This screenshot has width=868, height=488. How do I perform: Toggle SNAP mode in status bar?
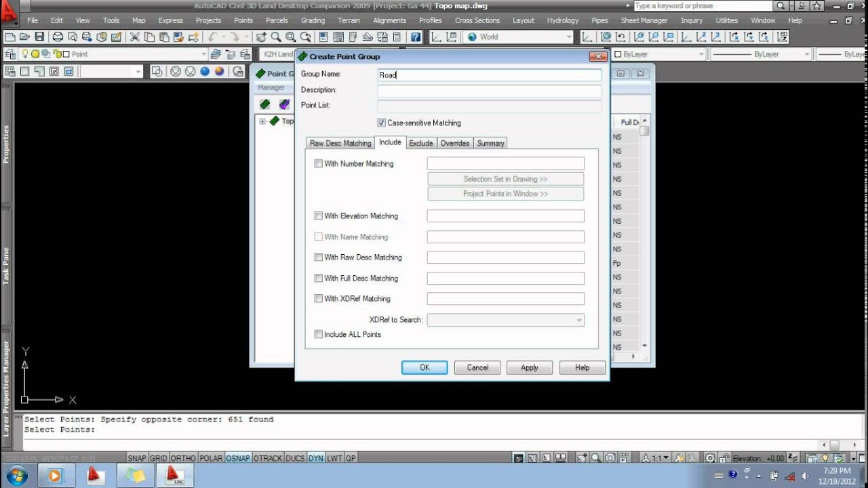coord(137,459)
